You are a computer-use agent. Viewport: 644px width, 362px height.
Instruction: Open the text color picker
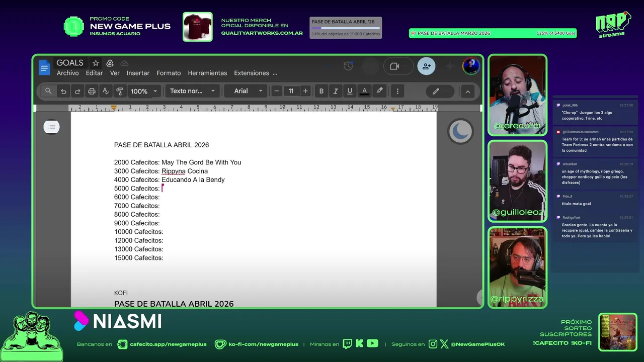pyautogui.click(x=365, y=91)
